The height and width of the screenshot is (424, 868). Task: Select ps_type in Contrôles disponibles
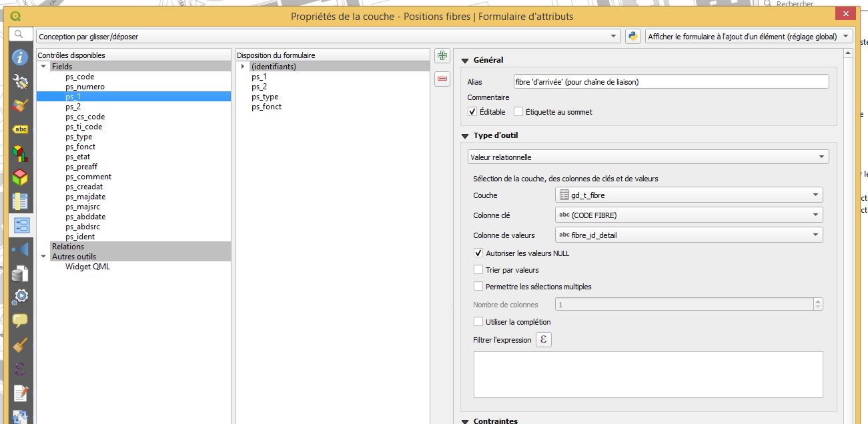pos(79,136)
